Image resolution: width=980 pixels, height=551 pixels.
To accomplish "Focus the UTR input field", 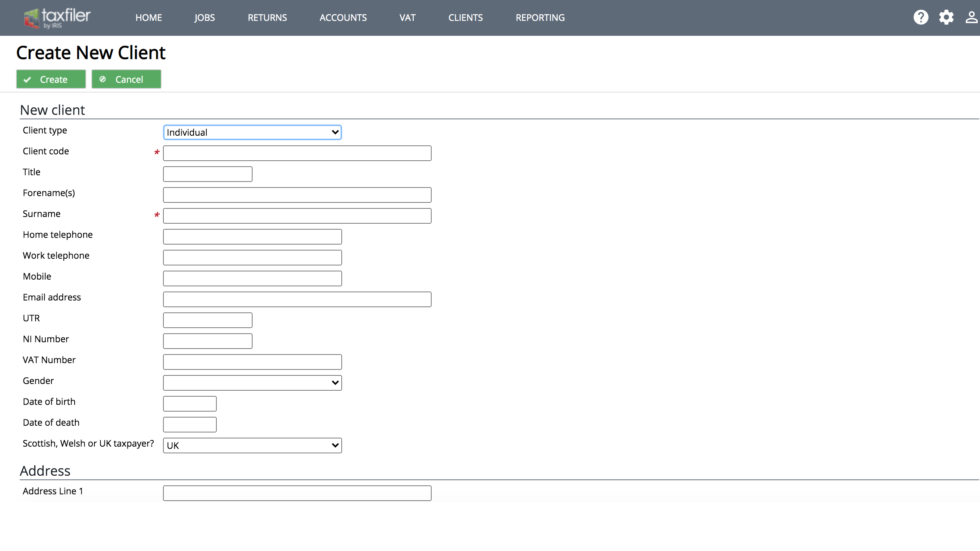I will 208,320.
